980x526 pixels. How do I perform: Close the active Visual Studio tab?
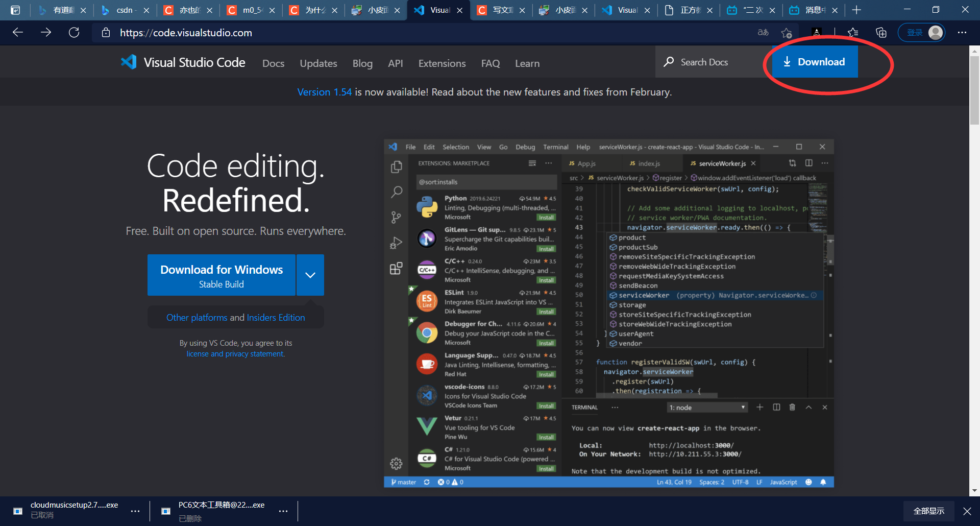click(x=459, y=10)
